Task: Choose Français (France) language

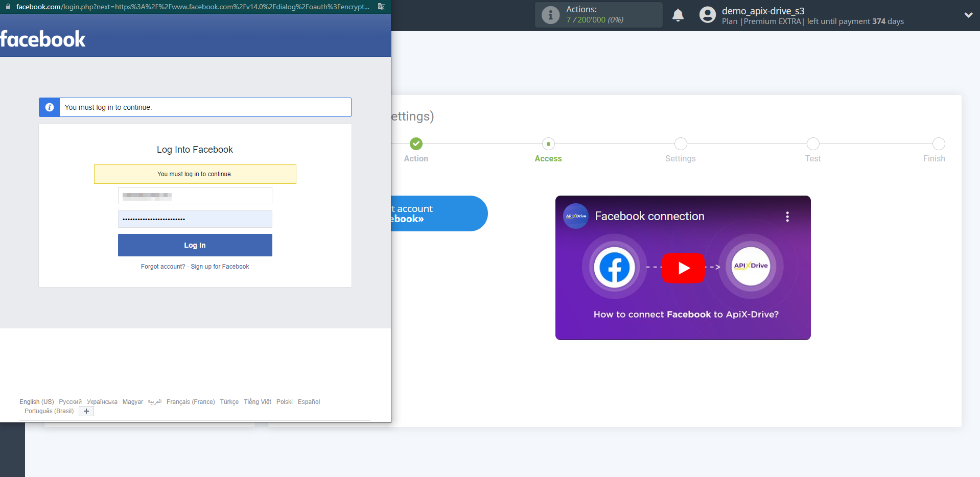Action: pyautogui.click(x=191, y=402)
